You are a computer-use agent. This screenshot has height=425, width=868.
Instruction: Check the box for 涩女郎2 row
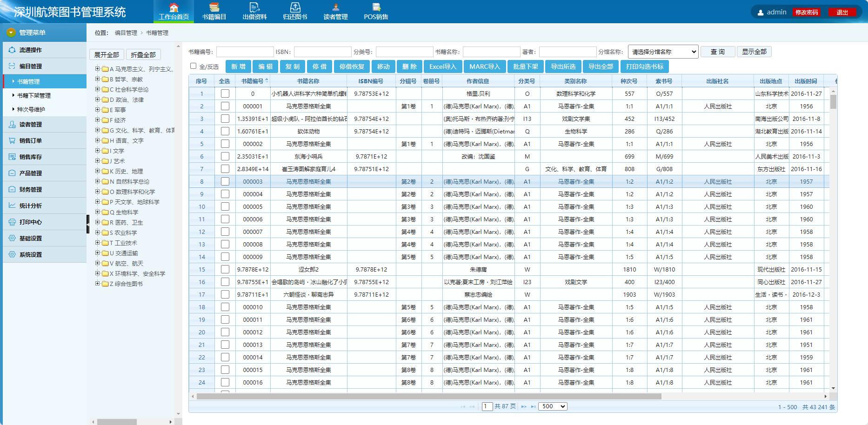pos(225,269)
